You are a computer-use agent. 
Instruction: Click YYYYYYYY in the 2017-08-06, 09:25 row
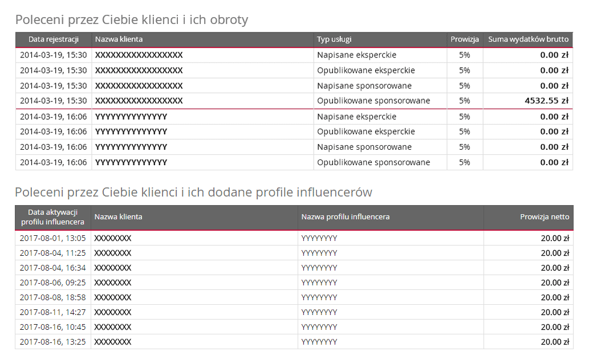tap(319, 283)
